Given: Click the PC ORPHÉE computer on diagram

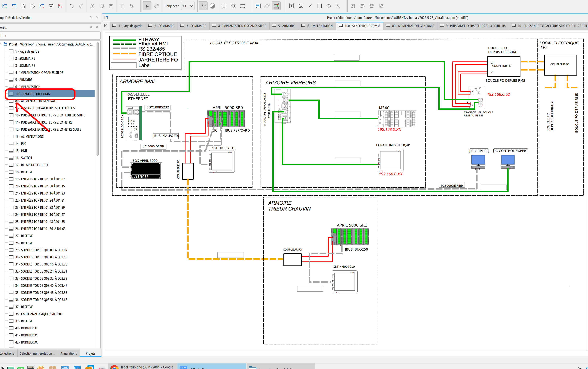Looking at the screenshot, I should pyautogui.click(x=478, y=162).
